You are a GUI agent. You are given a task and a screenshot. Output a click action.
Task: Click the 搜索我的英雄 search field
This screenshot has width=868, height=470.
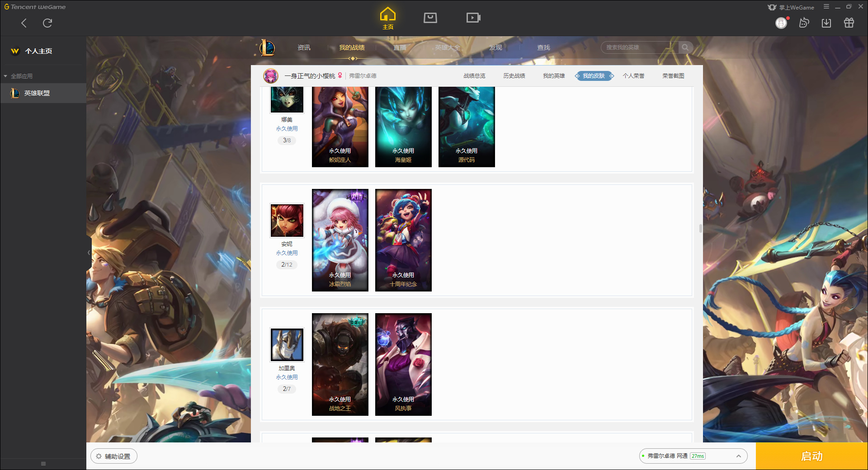(639, 47)
